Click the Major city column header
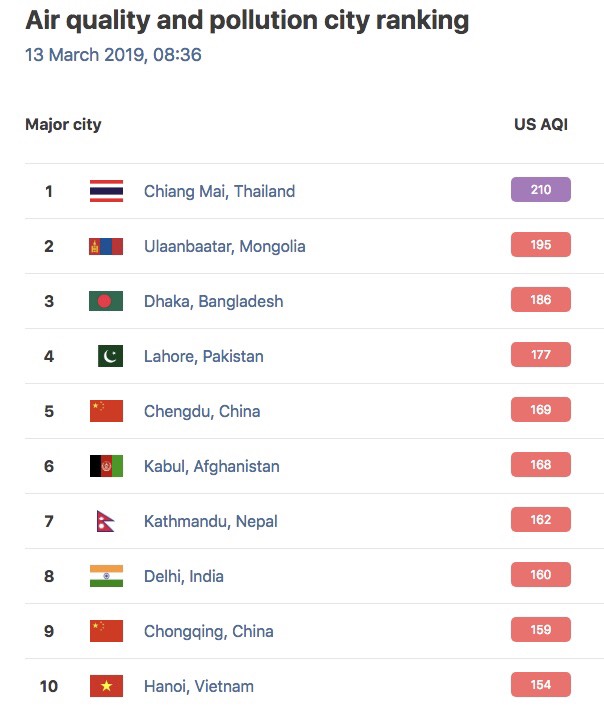 pyautogui.click(x=63, y=125)
